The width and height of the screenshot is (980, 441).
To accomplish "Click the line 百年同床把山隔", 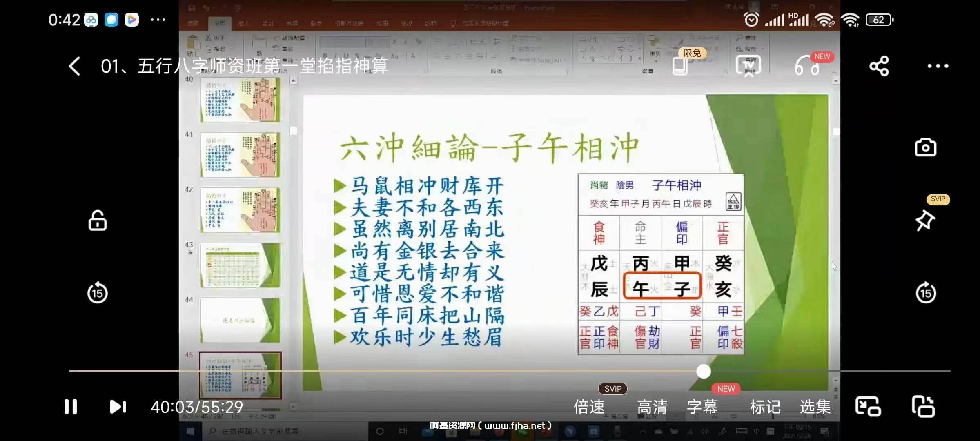I will pos(427,316).
